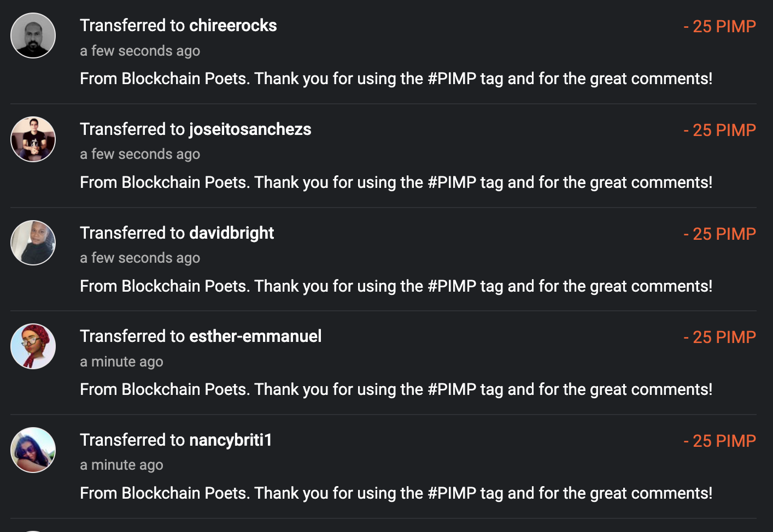
Task: Open nancybriti1 profile avatar
Action: (33, 450)
